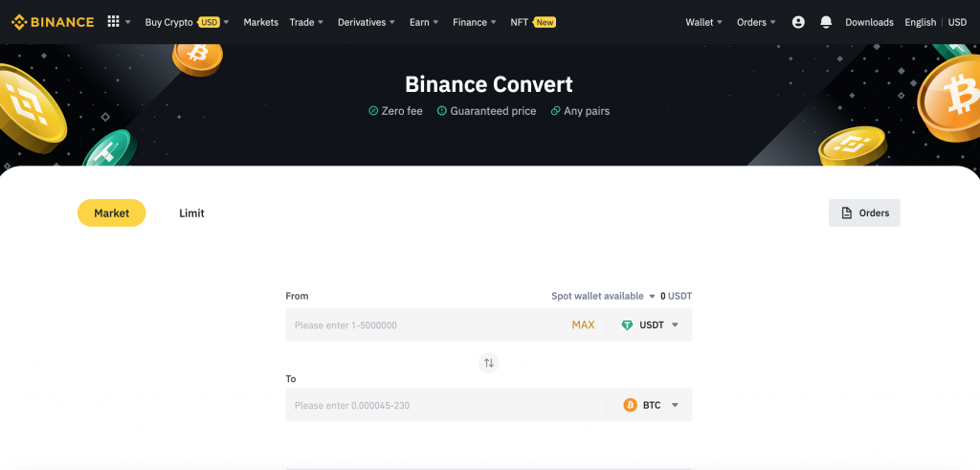Switch to Market order mode

click(111, 213)
